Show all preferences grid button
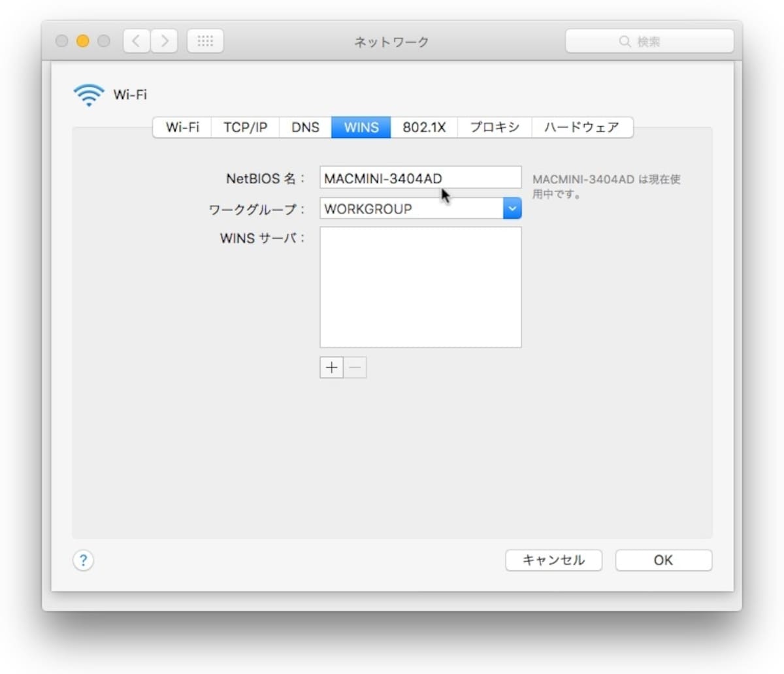 (x=205, y=41)
